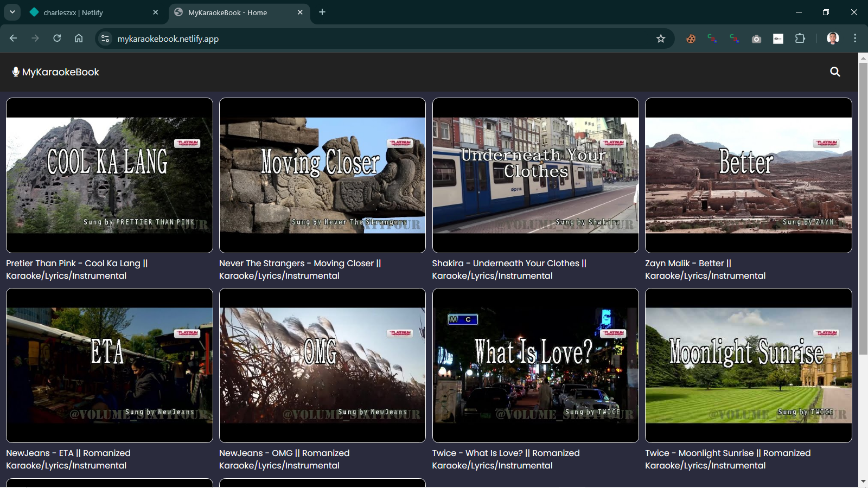Open the Better by ZAYN thumbnail
The image size is (868, 488).
[749, 175]
